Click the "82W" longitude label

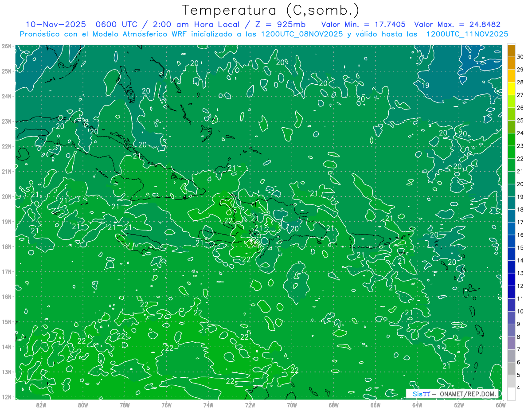pyautogui.click(x=41, y=405)
